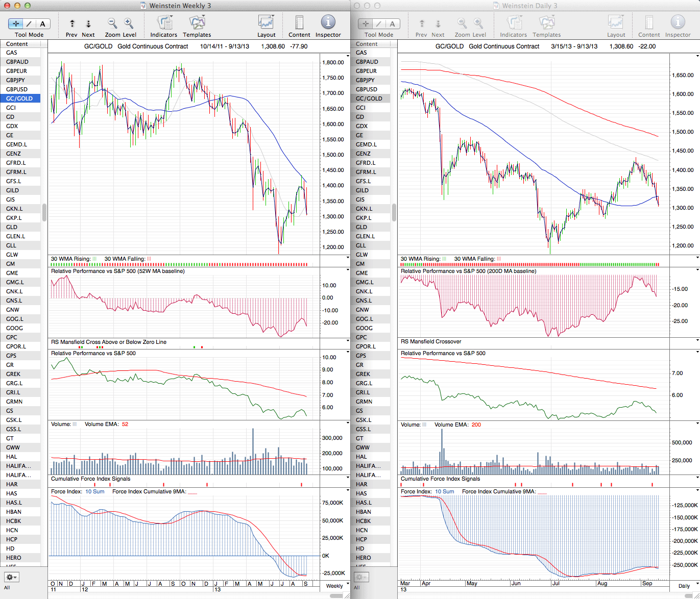This screenshot has height=599, width=700.
Task: Open Templates in the Weekly window
Action: (x=197, y=23)
